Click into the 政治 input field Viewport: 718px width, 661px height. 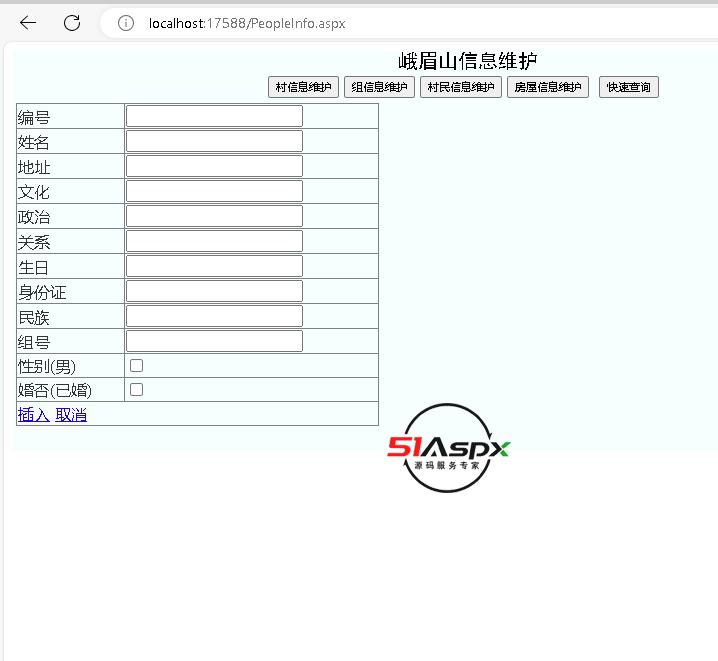(x=214, y=216)
